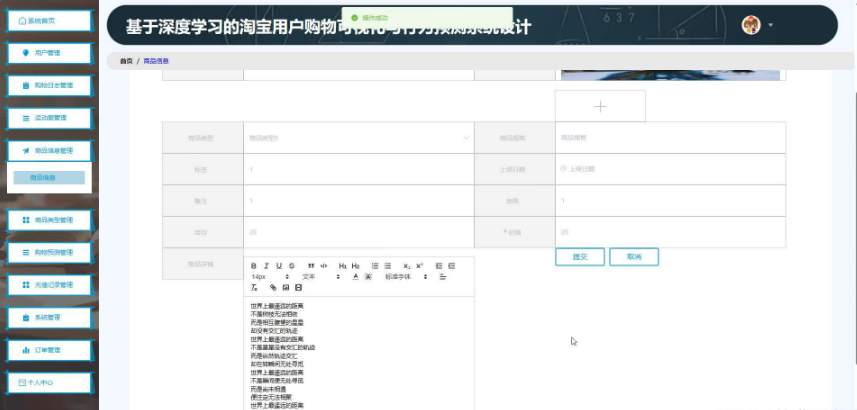Open 订单管理 in the sidebar

(x=49, y=350)
